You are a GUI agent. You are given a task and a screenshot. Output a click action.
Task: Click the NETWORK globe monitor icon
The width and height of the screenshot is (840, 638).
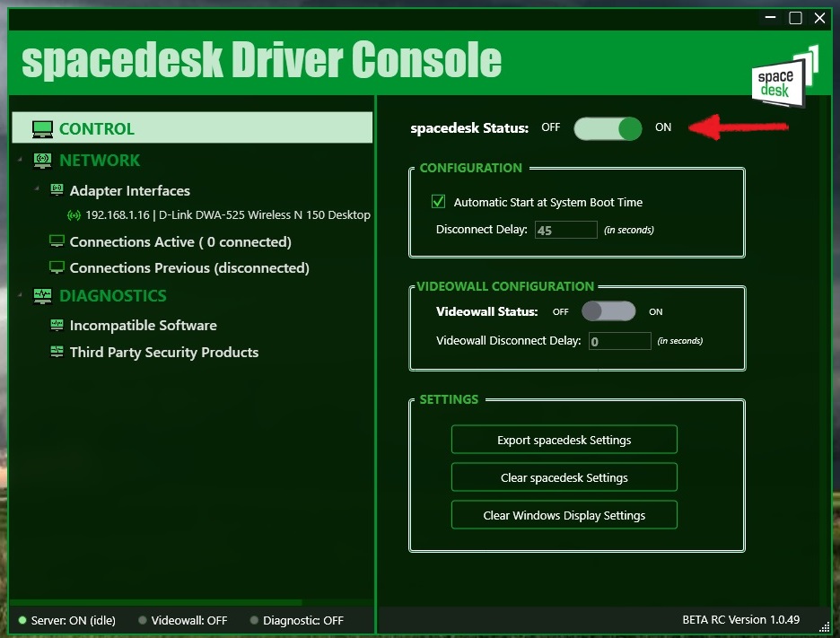42,160
